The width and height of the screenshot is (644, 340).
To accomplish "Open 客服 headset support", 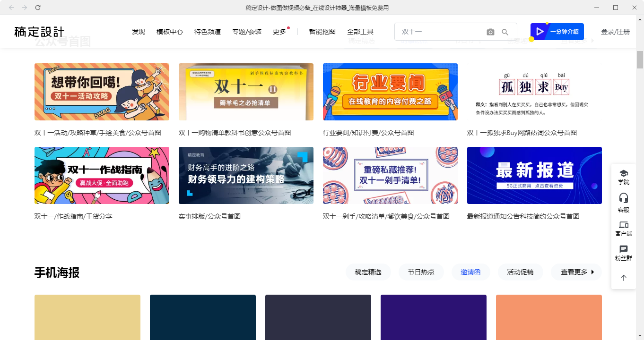I will [624, 203].
